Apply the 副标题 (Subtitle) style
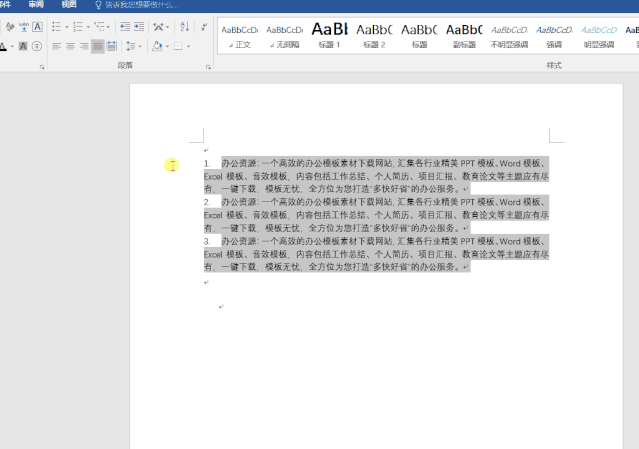Screen dimensions: 639x449 (464, 36)
